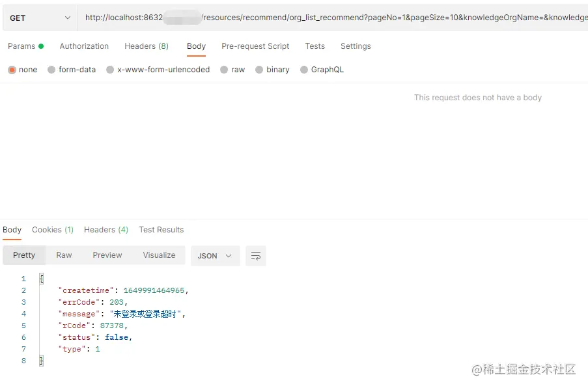Click the status value false
588x388 pixels.
point(117,337)
